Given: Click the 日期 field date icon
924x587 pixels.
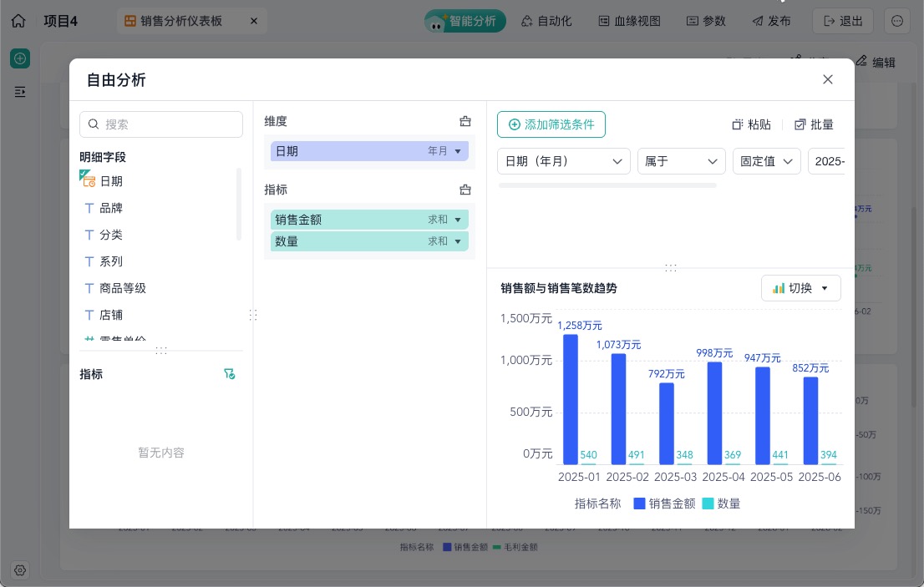Looking at the screenshot, I should tap(89, 180).
